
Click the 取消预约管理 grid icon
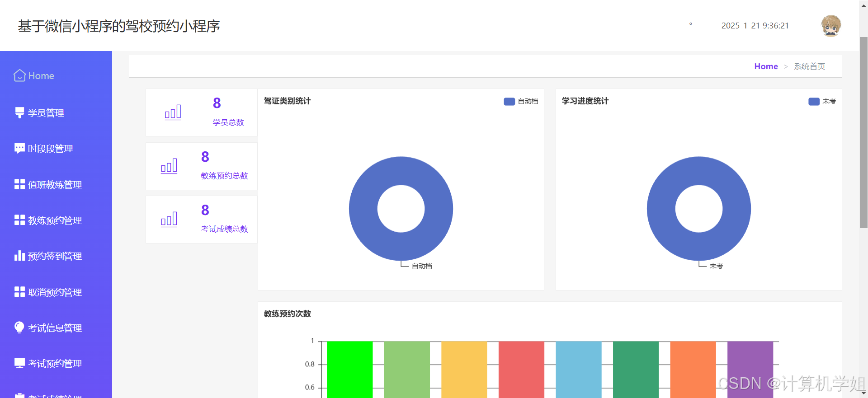tap(19, 292)
